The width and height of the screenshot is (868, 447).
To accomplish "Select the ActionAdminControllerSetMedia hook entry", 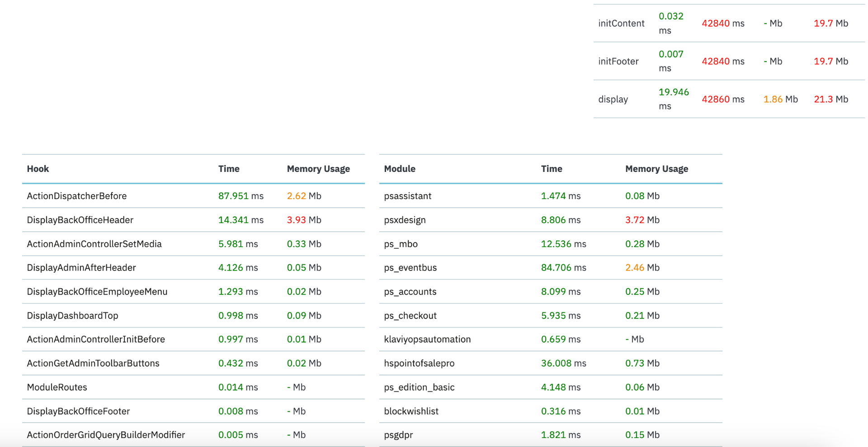I will click(94, 244).
